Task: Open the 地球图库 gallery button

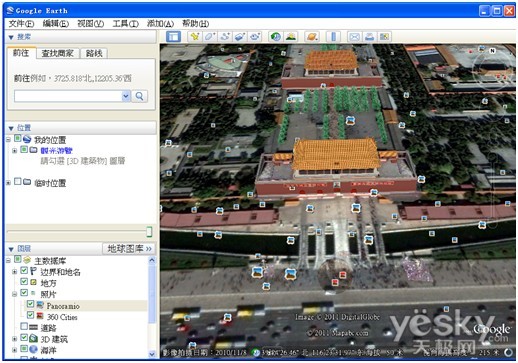Action: (129, 249)
